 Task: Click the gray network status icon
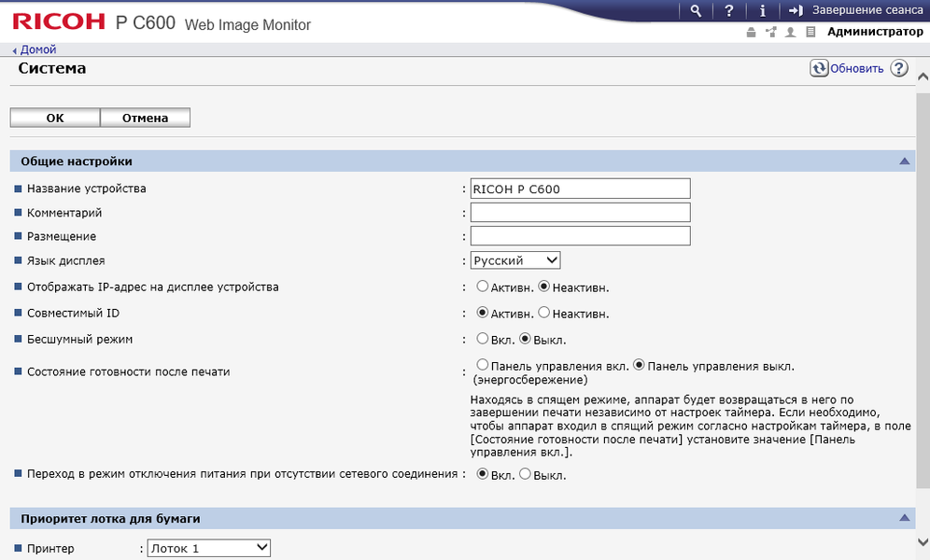pos(771,32)
